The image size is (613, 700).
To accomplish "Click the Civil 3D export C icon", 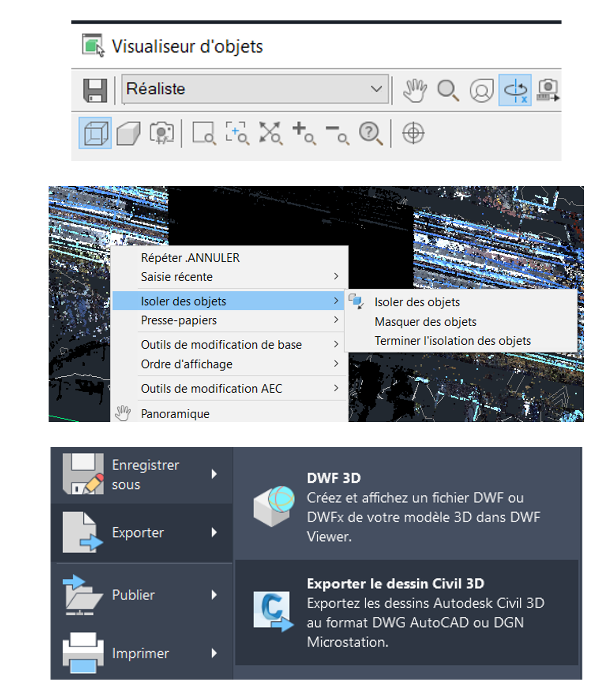I will 273,611.
